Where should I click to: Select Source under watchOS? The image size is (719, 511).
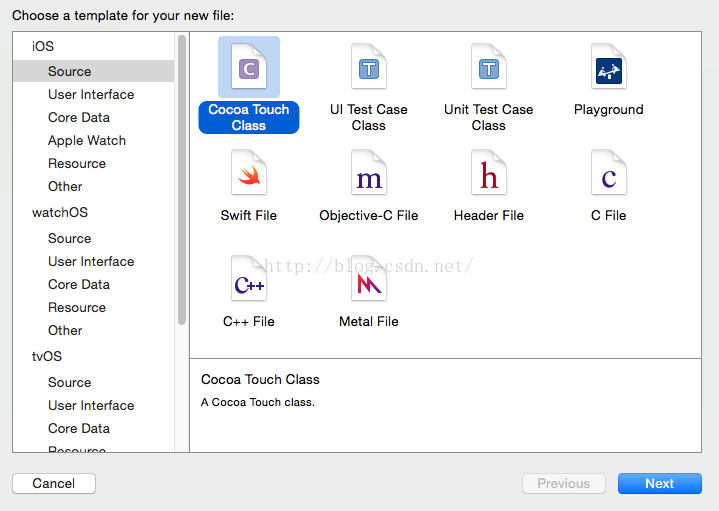(70, 239)
